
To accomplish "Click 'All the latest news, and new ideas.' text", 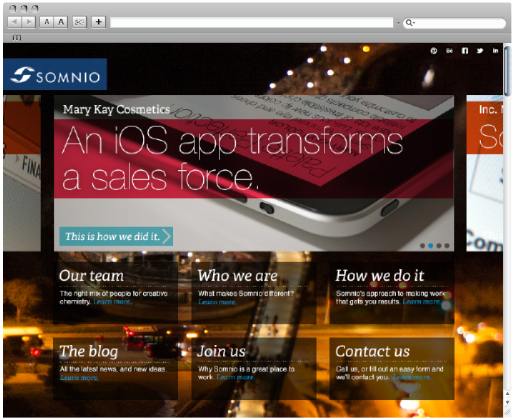I will [x=113, y=369].
